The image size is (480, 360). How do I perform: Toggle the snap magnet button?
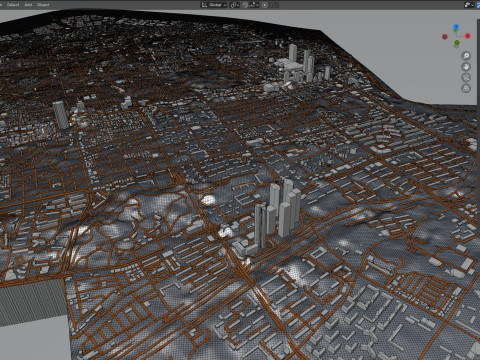(x=245, y=5)
